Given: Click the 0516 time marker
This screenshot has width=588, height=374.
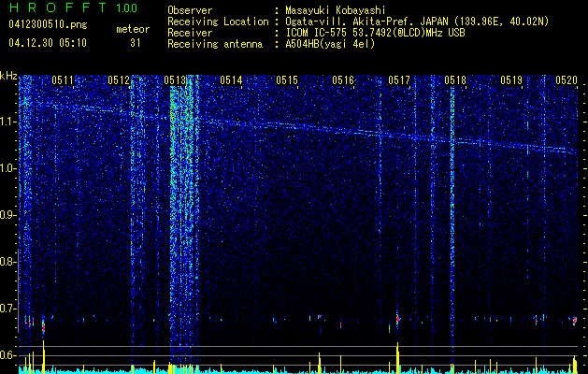Looking at the screenshot, I should tap(343, 80).
